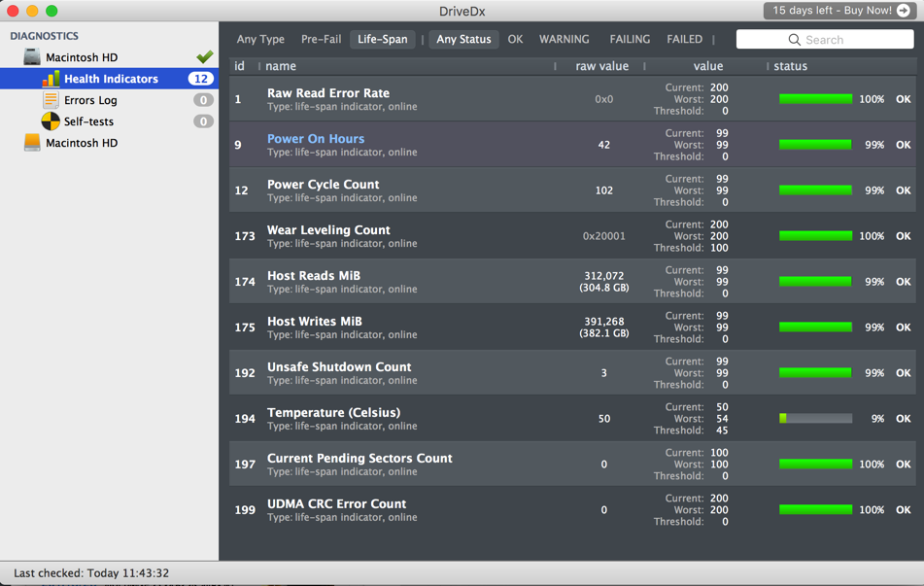Viewport: 924px width, 586px height.
Task: Click the Host Writes MiB progress bar
Action: click(815, 327)
